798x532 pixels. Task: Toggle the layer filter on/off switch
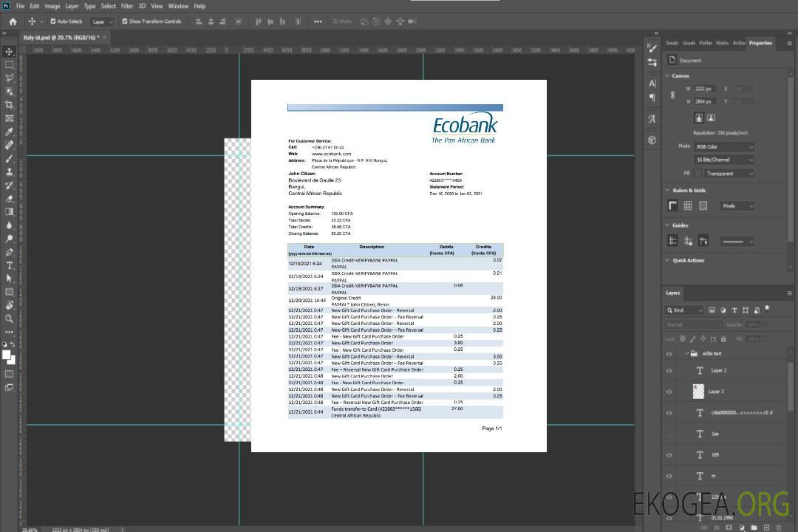point(767,309)
